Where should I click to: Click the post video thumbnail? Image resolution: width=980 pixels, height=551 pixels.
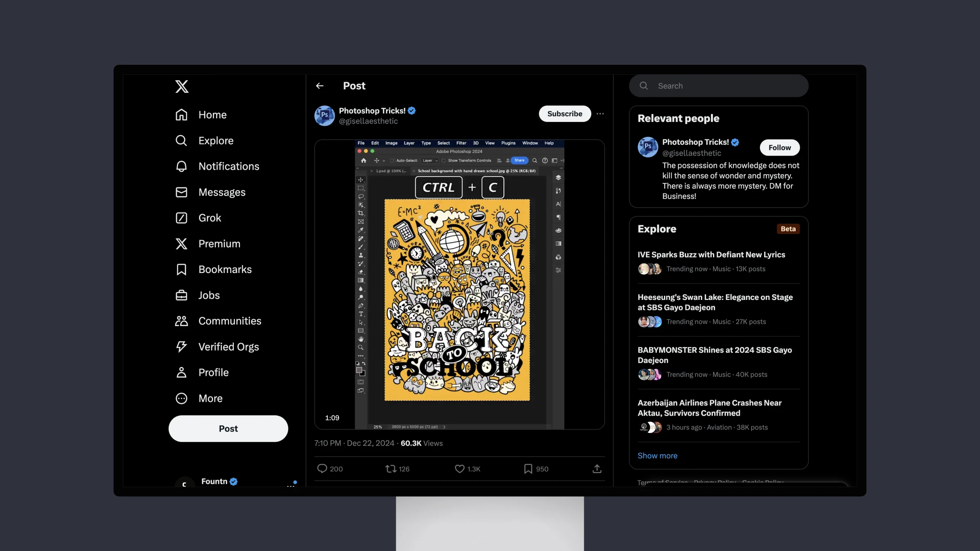[x=460, y=284]
